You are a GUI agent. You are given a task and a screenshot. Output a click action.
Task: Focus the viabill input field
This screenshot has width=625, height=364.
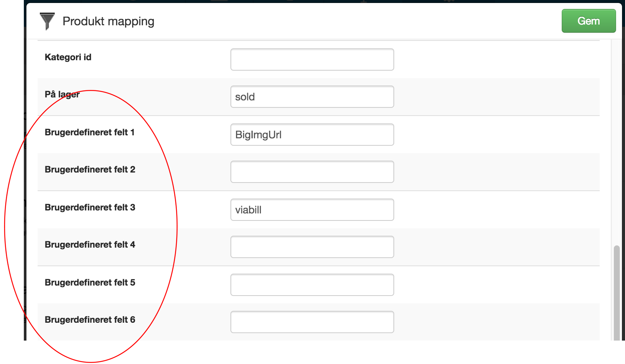[312, 210]
